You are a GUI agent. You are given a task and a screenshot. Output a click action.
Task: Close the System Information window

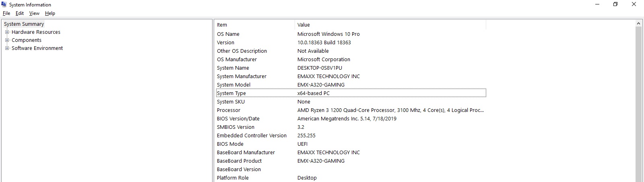[634, 4]
